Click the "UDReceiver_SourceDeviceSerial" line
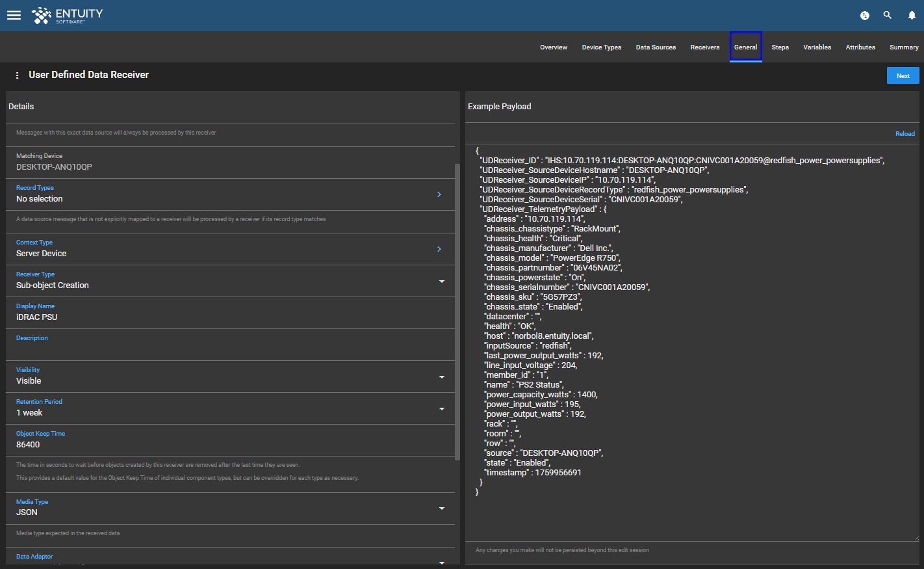The width and height of the screenshot is (924, 569). (582, 200)
